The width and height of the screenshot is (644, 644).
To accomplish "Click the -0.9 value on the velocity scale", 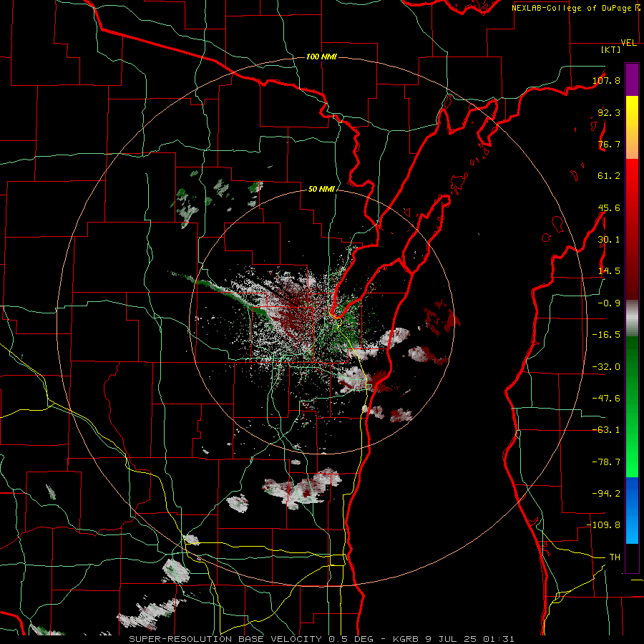I will point(609,303).
